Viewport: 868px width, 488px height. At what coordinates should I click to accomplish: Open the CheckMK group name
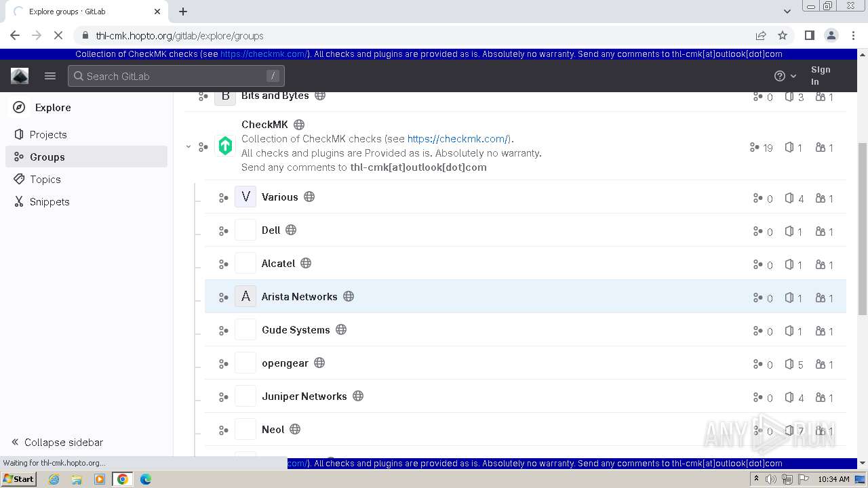click(x=264, y=124)
